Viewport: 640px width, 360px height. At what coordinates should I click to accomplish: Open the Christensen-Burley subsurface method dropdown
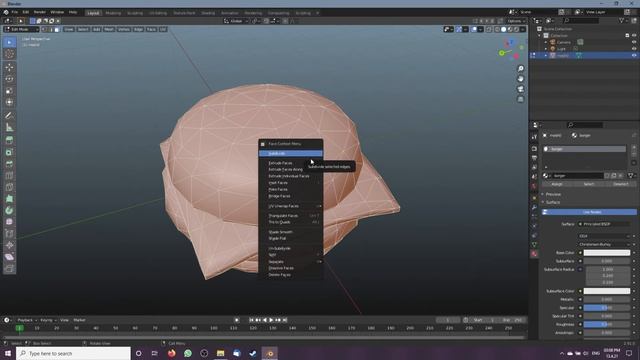pos(604,244)
